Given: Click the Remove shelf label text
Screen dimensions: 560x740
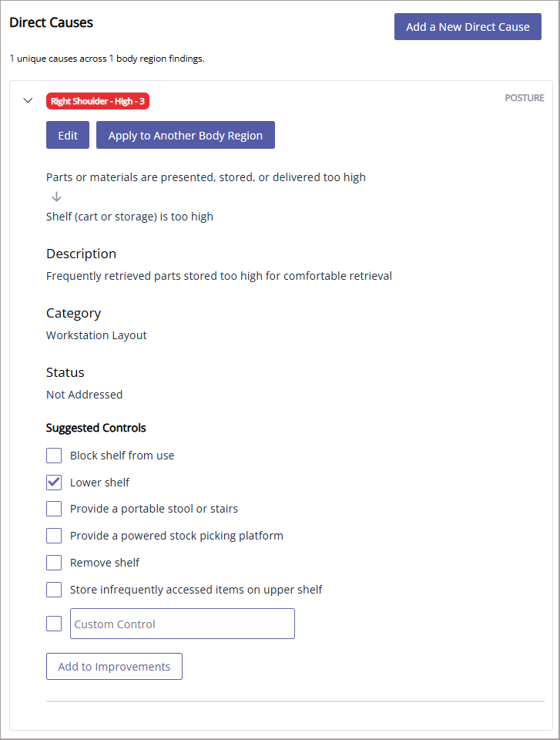Looking at the screenshot, I should [x=105, y=563].
